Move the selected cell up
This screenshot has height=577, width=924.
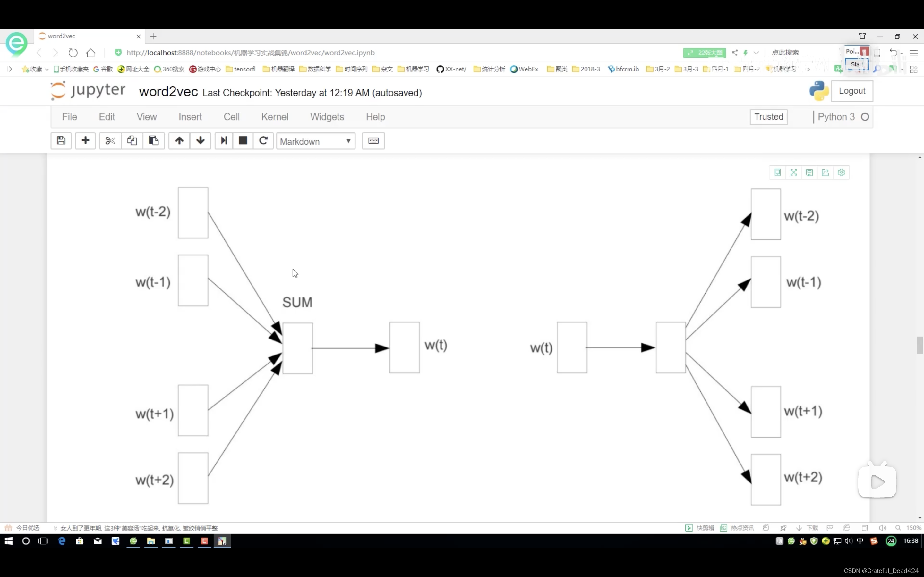pyautogui.click(x=178, y=140)
